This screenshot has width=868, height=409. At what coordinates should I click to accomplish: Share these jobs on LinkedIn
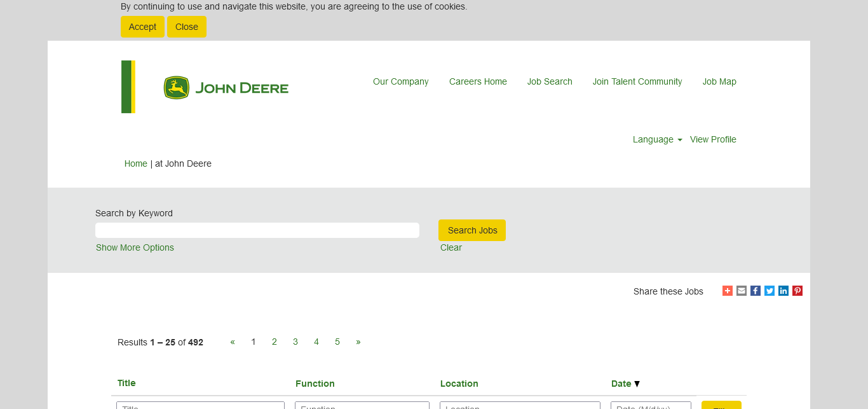coord(783,291)
